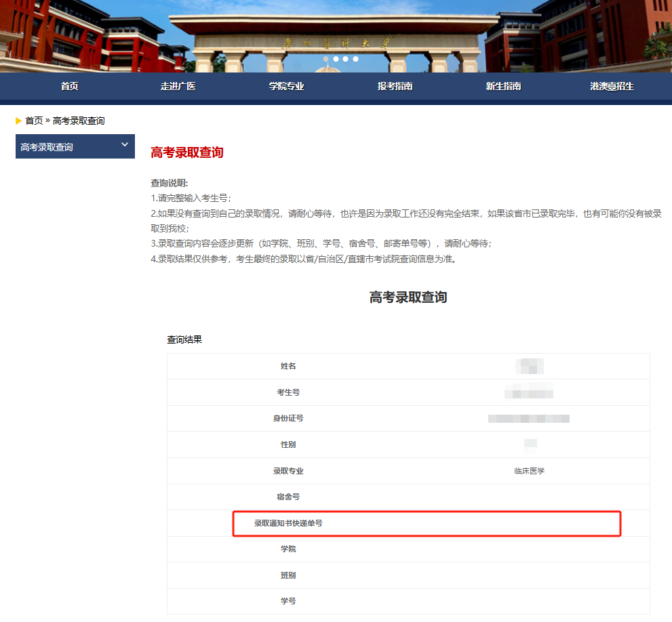Viewport: 672px width, 622px height.
Task: Open the 新生指南 navigation menu
Action: [x=504, y=86]
